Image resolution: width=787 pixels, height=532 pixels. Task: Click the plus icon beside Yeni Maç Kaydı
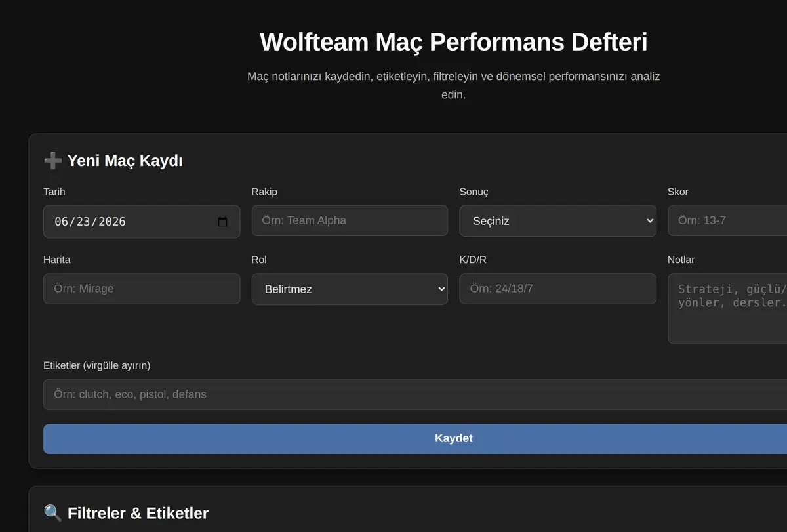(x=52, y=161)
